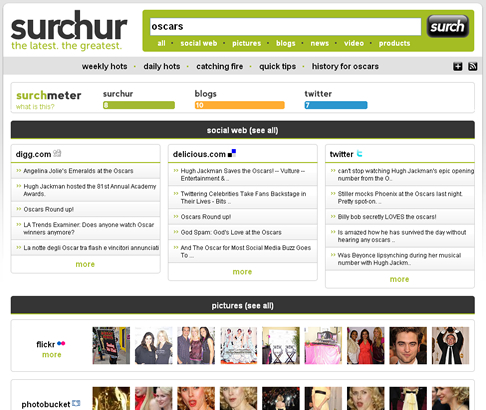486x410 pixels.
Task: Open 'daily hots' menu item
Action: [x=162, y=66]
